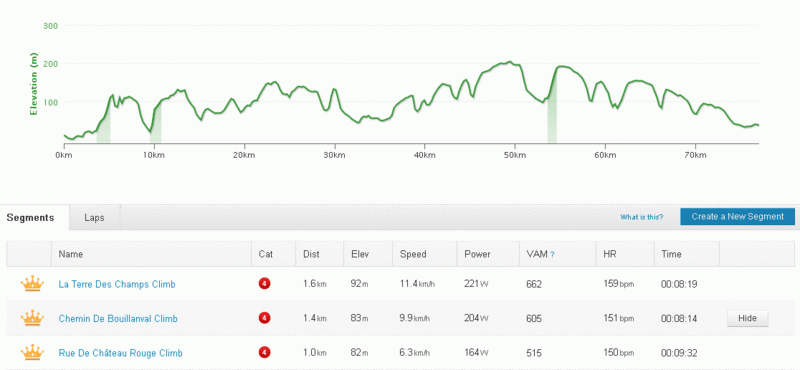This screenshot has width=800, height=370.
Task: Create a New Segment
Action: 737,216
